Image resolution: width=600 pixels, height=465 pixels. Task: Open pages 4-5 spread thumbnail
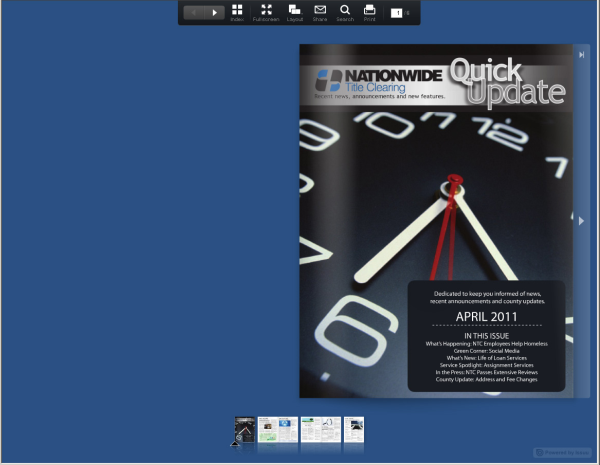321,430
